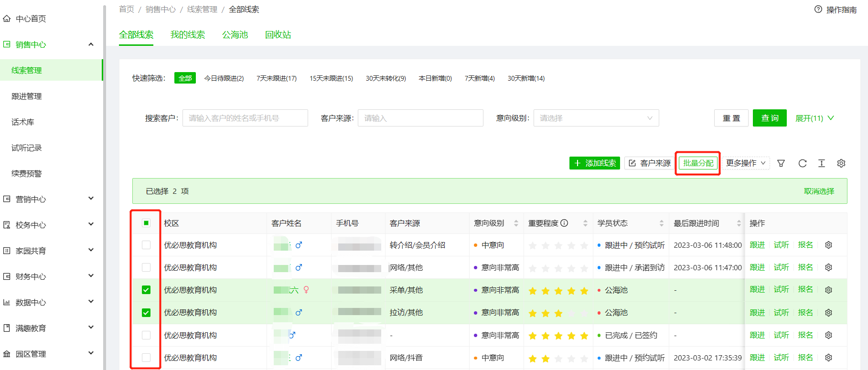The image size is (868, 370).
Task: Check the 已完成 / 已签约 row checkbox
Action: point(146,335)
